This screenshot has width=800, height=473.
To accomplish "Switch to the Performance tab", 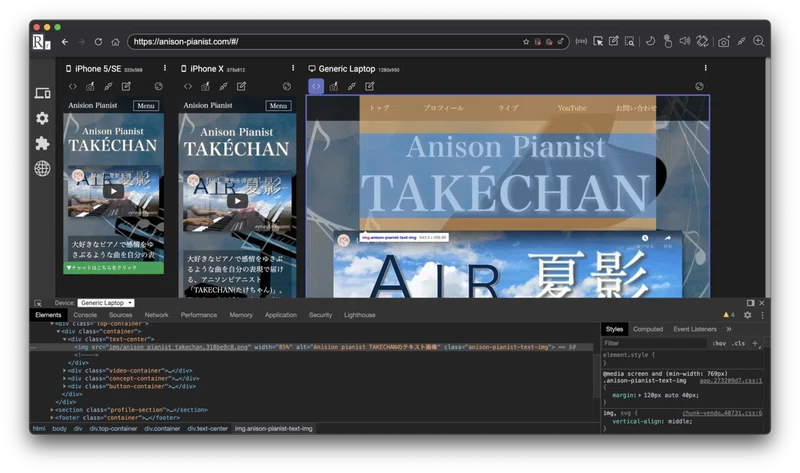I will tap(198, 315).
